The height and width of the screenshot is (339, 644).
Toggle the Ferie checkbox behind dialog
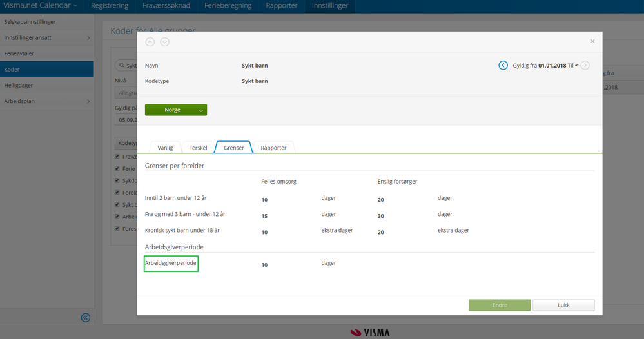click(117, 168)
